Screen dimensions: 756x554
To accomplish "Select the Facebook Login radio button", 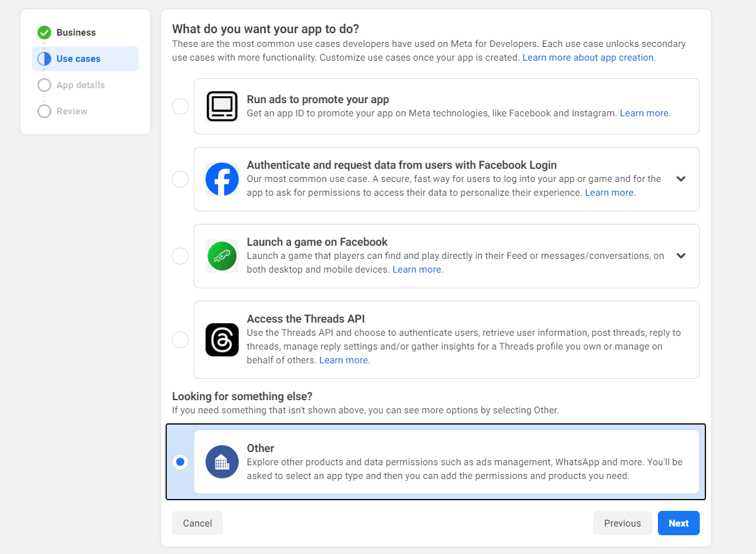I will 180,179.
